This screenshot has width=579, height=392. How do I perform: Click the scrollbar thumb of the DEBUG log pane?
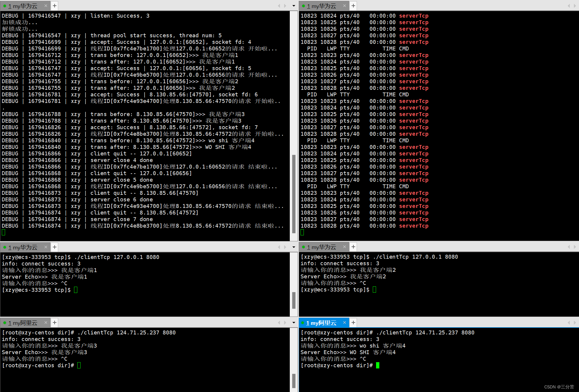(x=294, y=194)
